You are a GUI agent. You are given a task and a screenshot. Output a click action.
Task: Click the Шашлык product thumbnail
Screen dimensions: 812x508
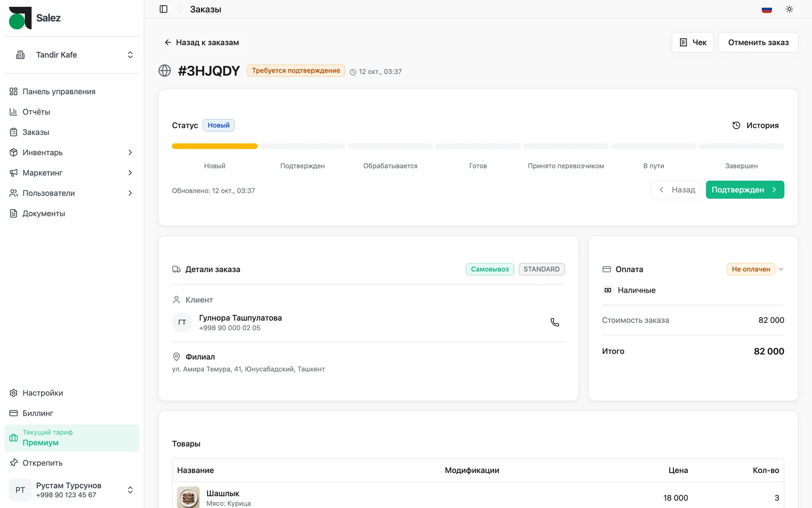pos(188,498)
